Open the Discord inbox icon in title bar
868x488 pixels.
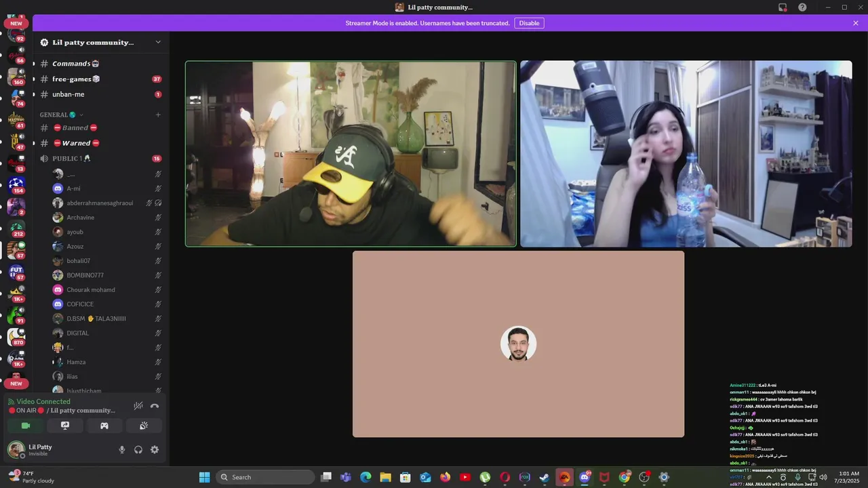pyautogui.click(x=783, y=7)
